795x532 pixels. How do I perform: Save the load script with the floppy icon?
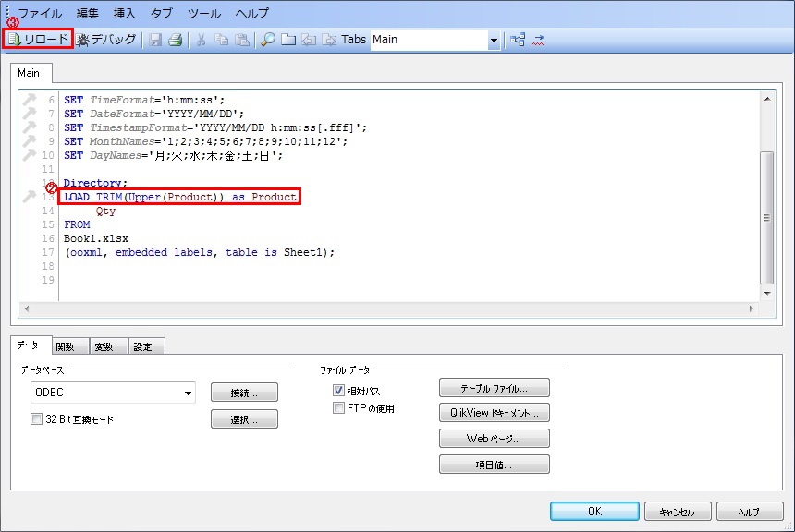pyautogui.click(x=154, y=40)
